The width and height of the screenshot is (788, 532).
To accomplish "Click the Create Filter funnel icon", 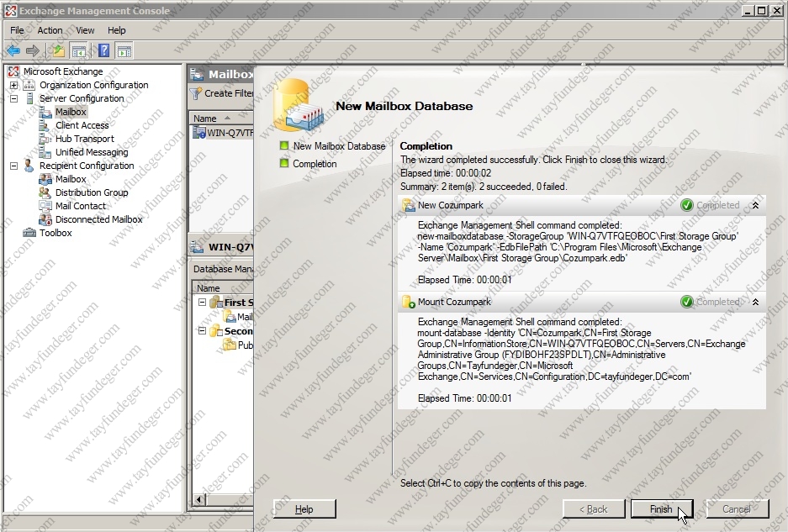I will click(x=195, y=93).
